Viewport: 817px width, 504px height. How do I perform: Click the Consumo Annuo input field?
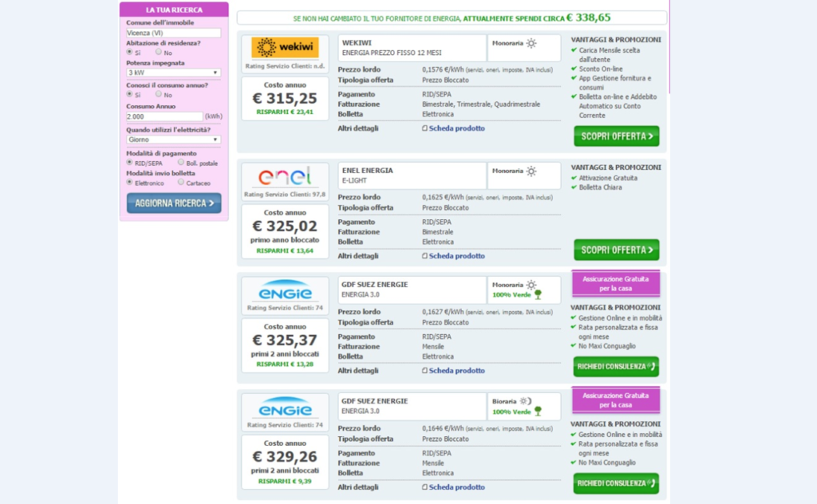pos(164,116)
